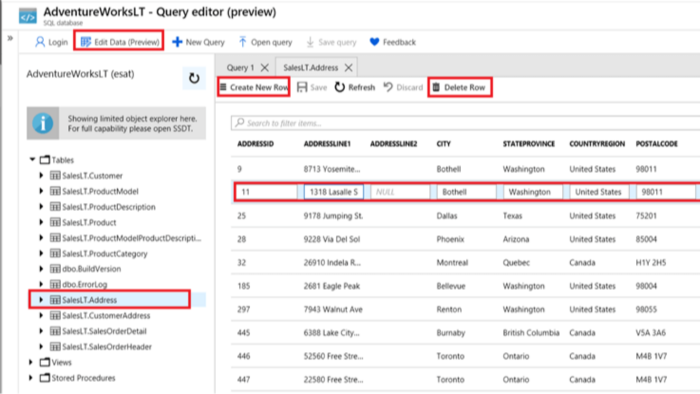Click the Save query download icon
The height and width of the screenshot is (394, 700).
(x=310, y=42)
